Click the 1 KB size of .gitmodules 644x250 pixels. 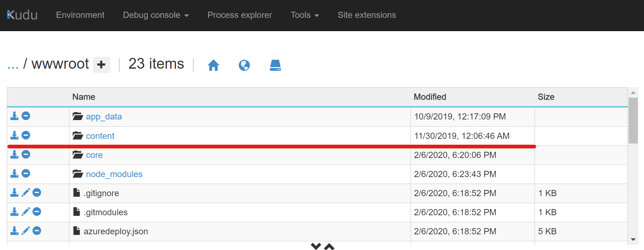click(547, 212)
